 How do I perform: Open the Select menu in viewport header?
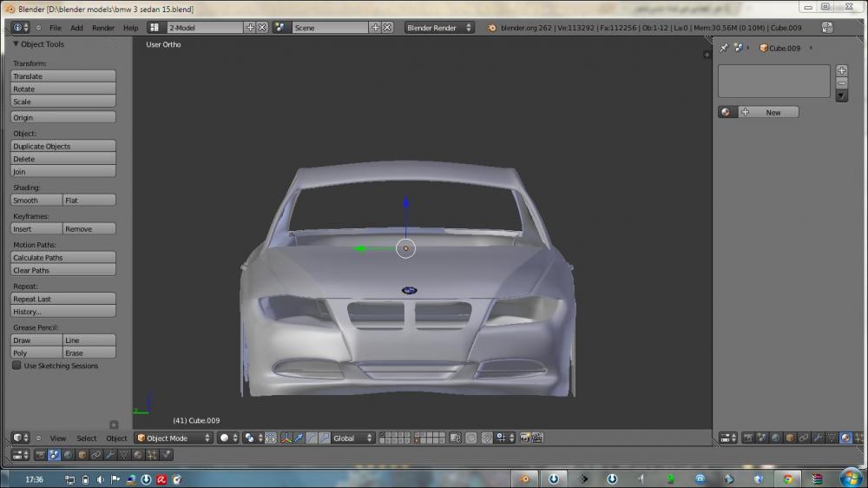(x=87, y=439)
